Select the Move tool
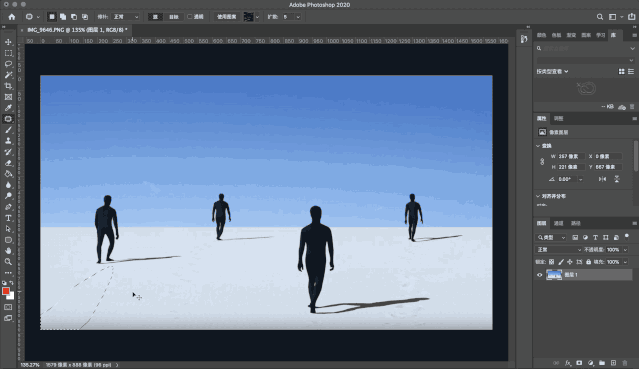The width and height of the screenshot is (639, 369). coord(8,42)
